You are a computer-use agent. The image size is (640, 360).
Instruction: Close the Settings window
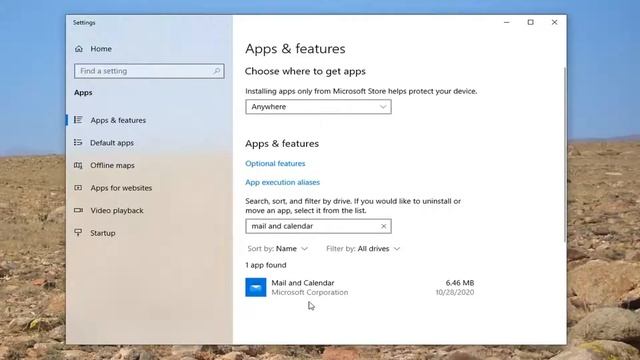554,22
